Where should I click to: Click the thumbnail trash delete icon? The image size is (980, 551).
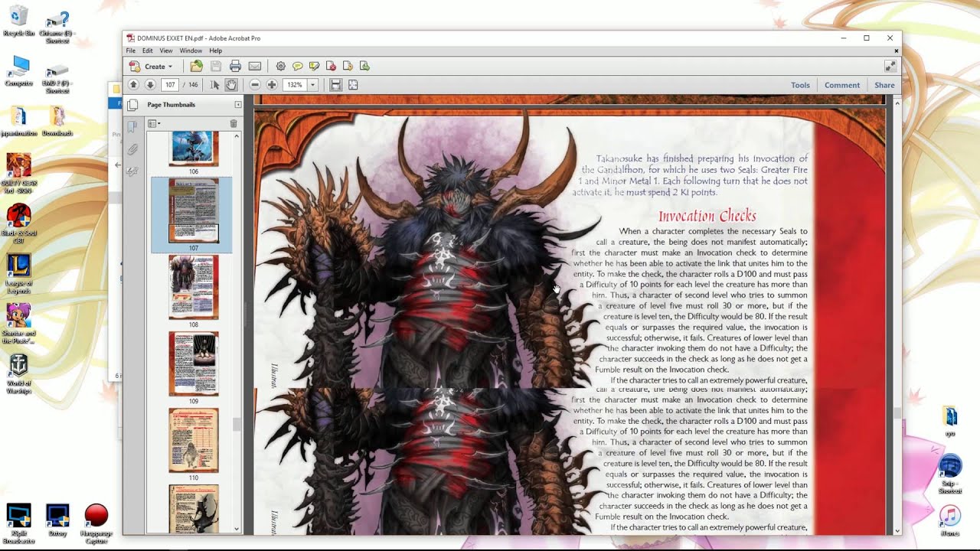pos(234,123)
